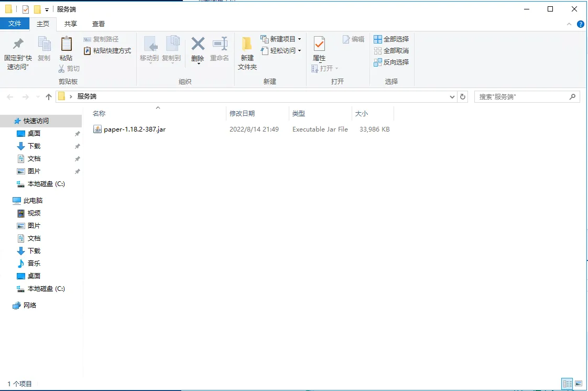Click the Delete red X icon
Image resolution: width=588 pixels, height=391 pixels.
click(x=198, y=45)
